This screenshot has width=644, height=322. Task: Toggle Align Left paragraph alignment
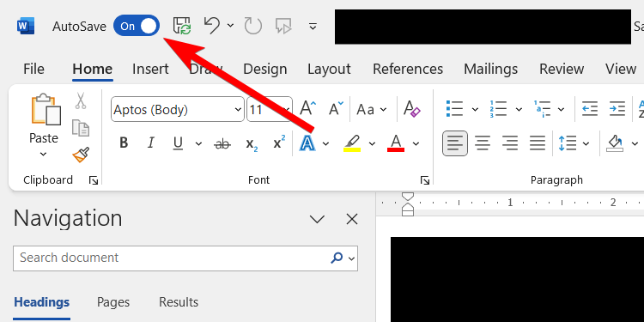point(454,143)
